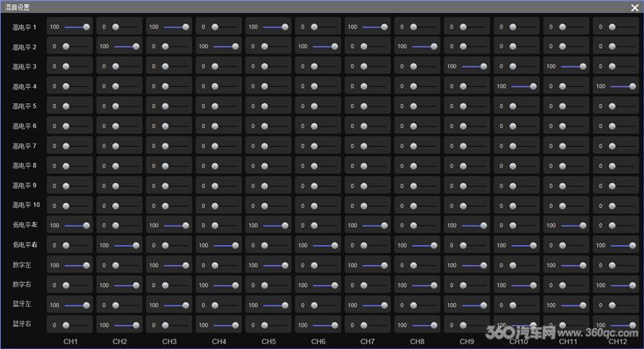Click the 蓝牙左 slider in CH5 column
Screen dimensions: 644x349
pos(276,305)
